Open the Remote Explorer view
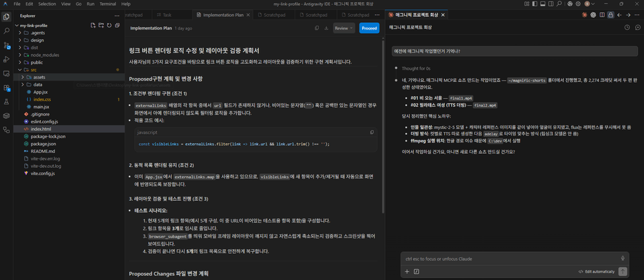The image size is (644, 280). coord(6,74)
